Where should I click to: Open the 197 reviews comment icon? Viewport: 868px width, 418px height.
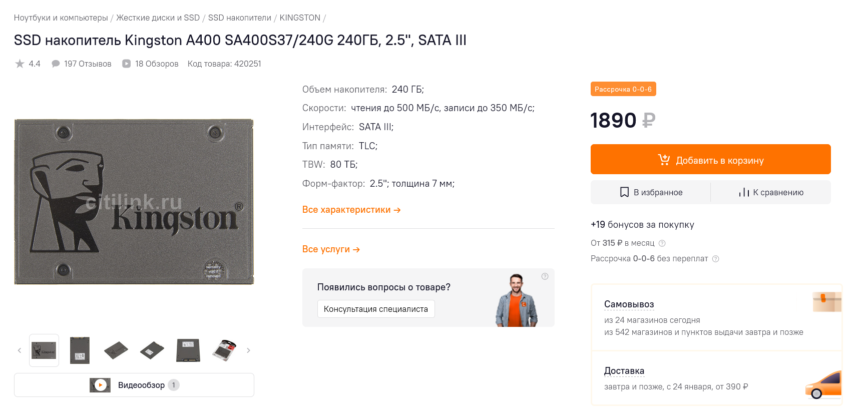click(56, 64)
